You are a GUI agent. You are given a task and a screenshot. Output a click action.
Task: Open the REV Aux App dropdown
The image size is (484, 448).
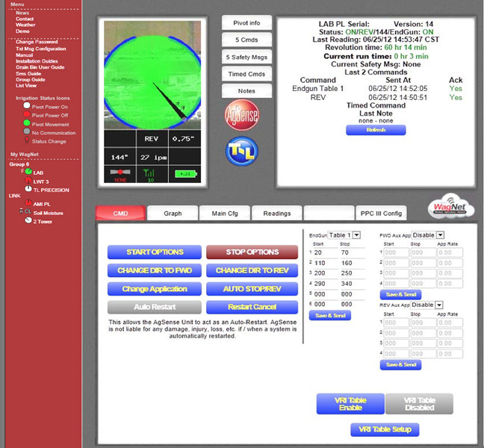point(428,305)
